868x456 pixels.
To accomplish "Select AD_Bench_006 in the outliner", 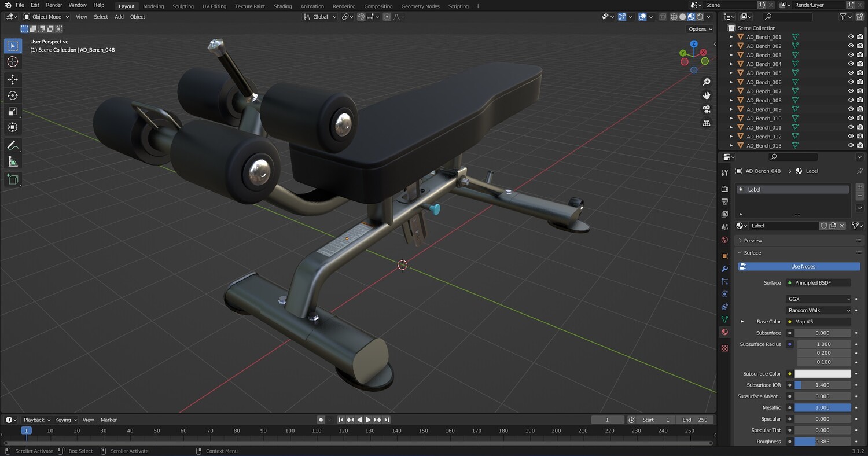I will coord(764,82).
